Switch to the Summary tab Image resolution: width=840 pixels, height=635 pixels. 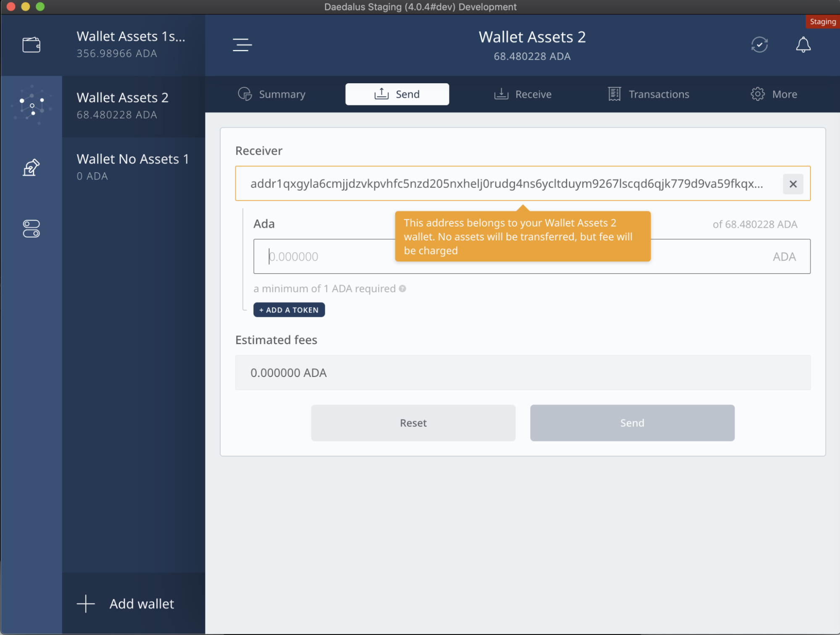(272, 94)
